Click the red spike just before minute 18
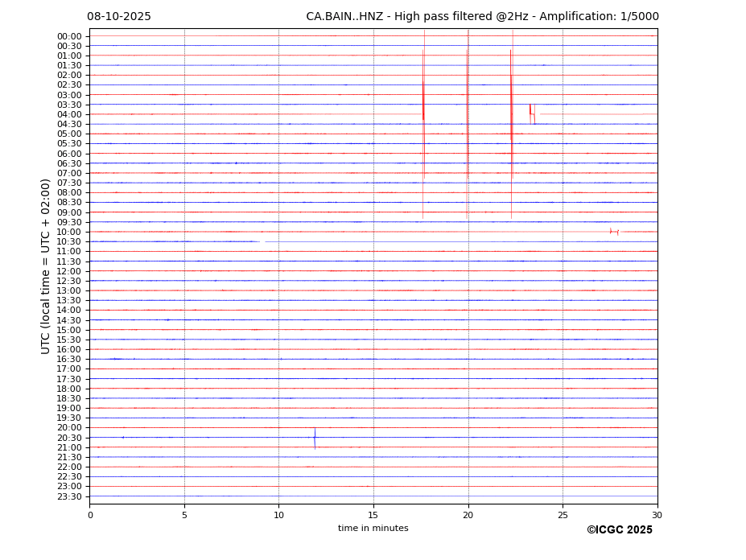 point(423,101)
